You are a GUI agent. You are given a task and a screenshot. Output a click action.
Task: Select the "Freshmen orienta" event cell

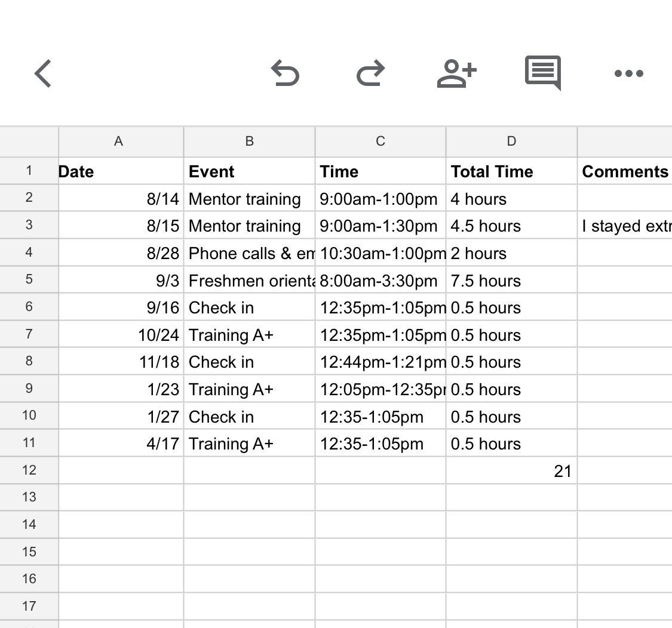(x=249, y=281)
